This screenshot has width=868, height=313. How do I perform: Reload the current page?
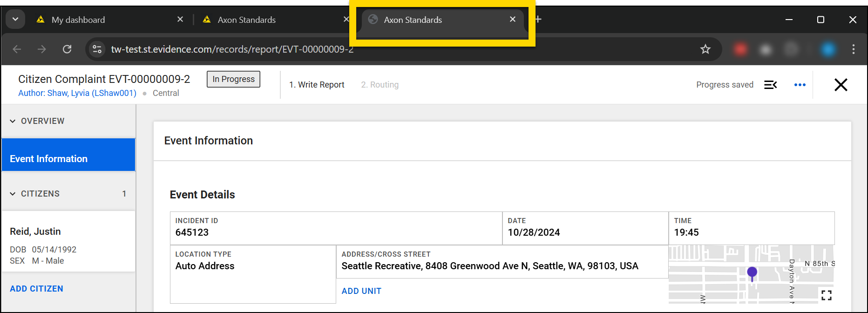tap(67, 49)
